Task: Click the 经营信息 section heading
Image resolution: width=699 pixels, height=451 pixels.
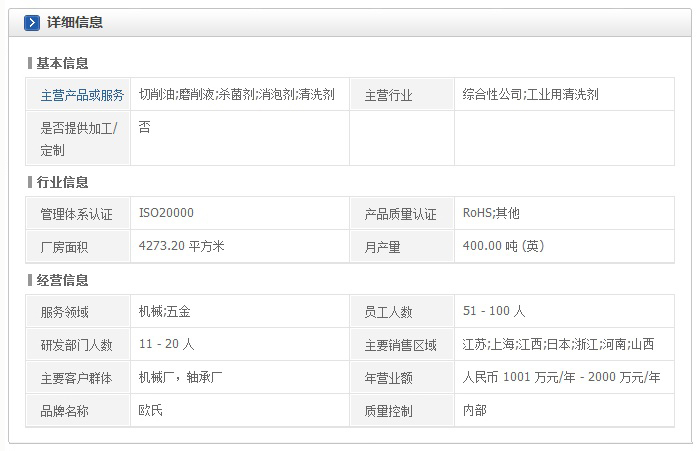Action: pos(62,280)
